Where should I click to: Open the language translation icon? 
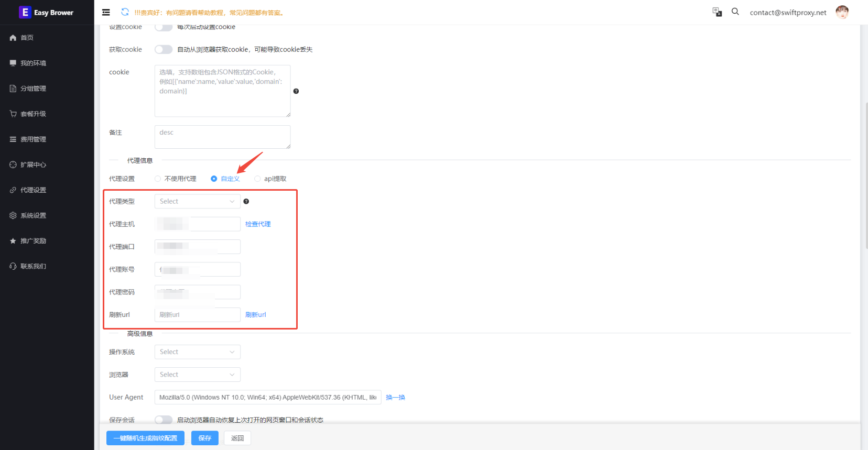click(x=717, y=12)
